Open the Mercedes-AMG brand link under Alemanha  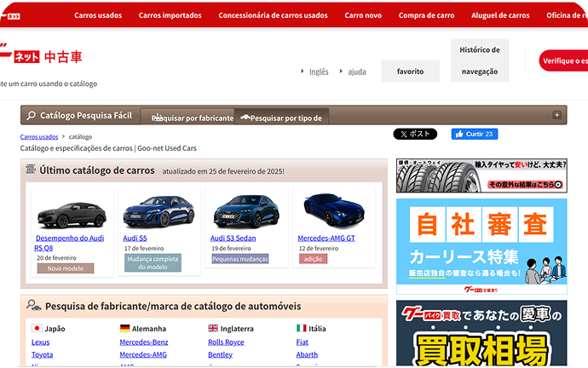click(x=143, y=354)
